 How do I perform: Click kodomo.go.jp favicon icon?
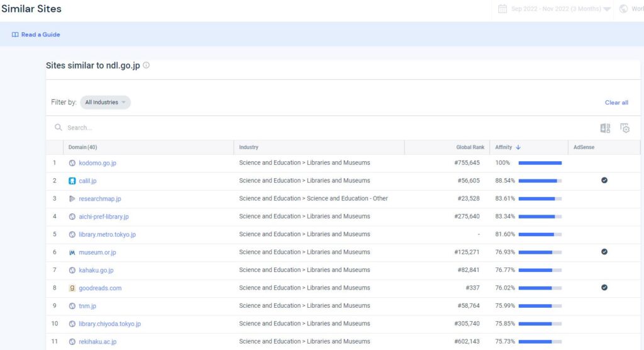point(72,163)
